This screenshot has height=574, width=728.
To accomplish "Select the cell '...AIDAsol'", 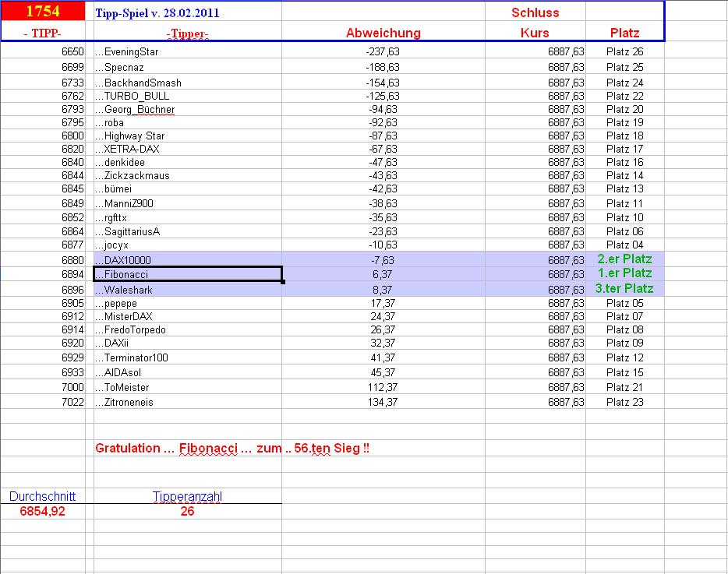I will (x=188, y=372).
